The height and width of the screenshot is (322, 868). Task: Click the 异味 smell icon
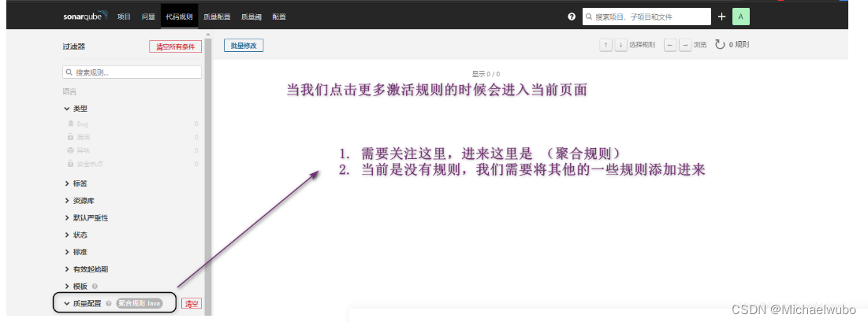70,150
